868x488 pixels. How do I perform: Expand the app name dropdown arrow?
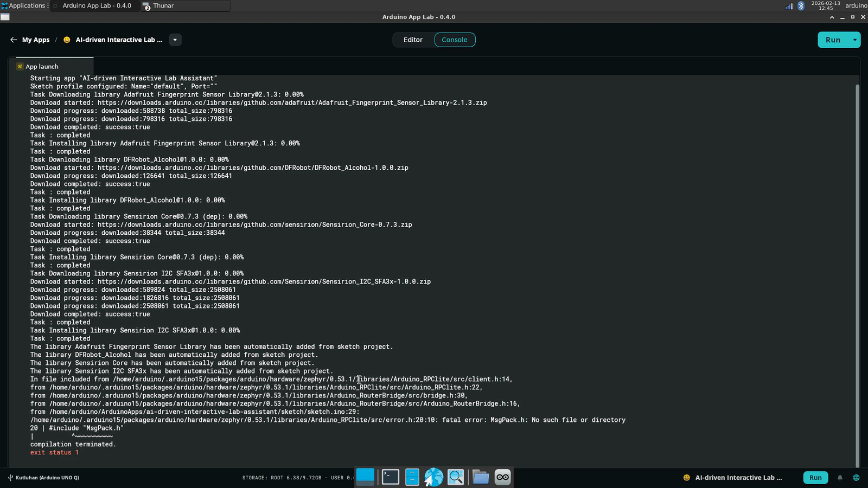tap(175, 40)
